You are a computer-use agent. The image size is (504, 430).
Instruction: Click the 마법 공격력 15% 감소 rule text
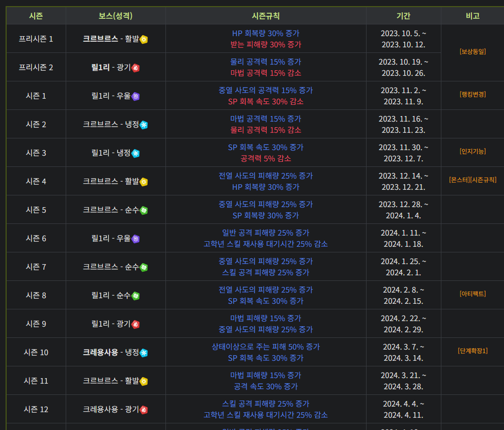[266, 73]
